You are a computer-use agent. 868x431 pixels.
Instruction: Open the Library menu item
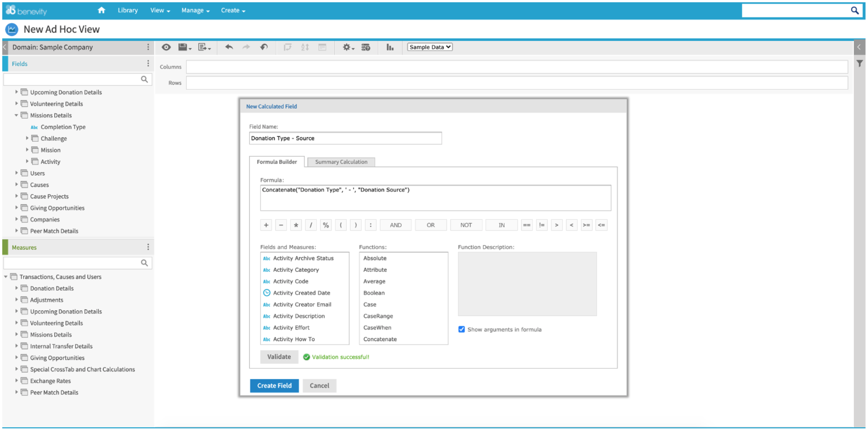(x=128, y=10)
